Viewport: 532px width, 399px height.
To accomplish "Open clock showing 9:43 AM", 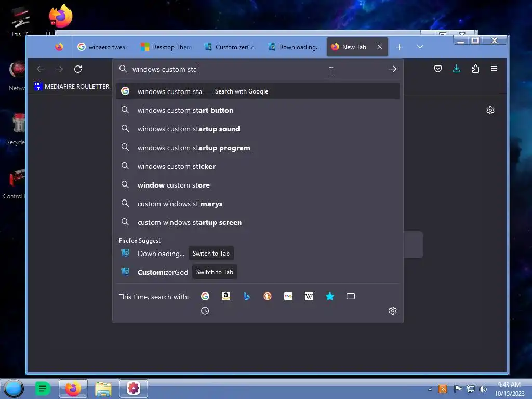I will [510, 389].
